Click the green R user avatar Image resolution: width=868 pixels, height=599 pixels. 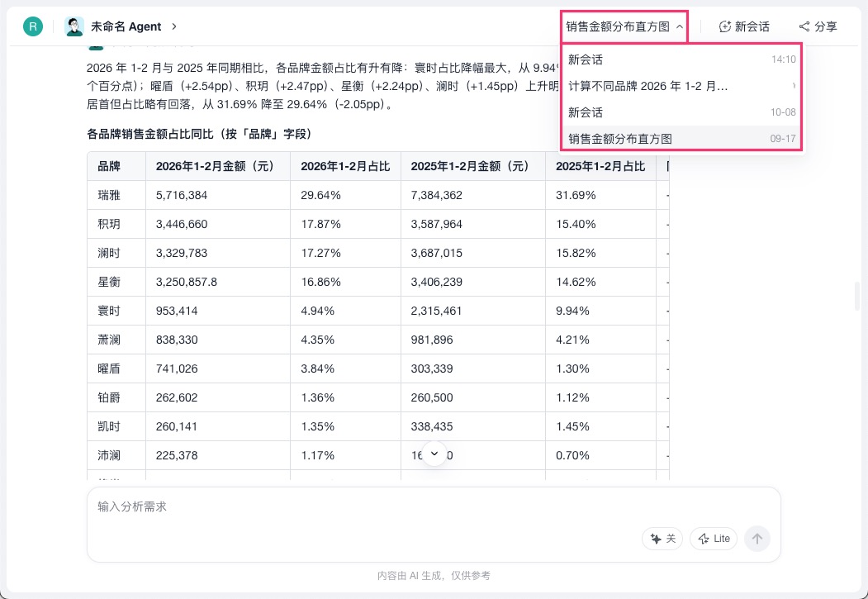pyautogui.click(x=33, y=26)
